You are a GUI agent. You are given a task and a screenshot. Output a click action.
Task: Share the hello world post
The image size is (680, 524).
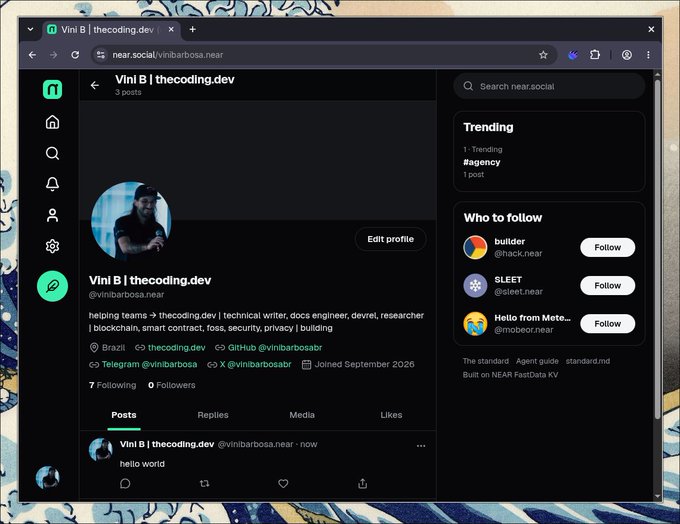tap(363, 483)
